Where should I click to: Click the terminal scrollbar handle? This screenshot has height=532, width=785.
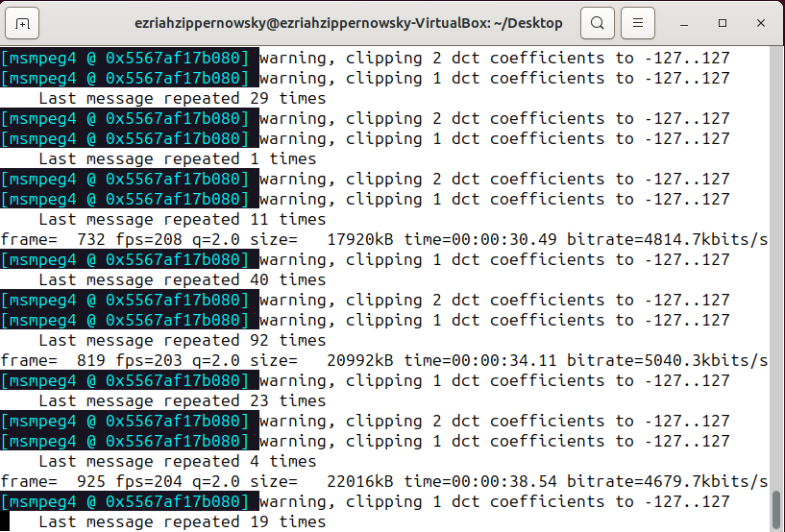[776, 508]
